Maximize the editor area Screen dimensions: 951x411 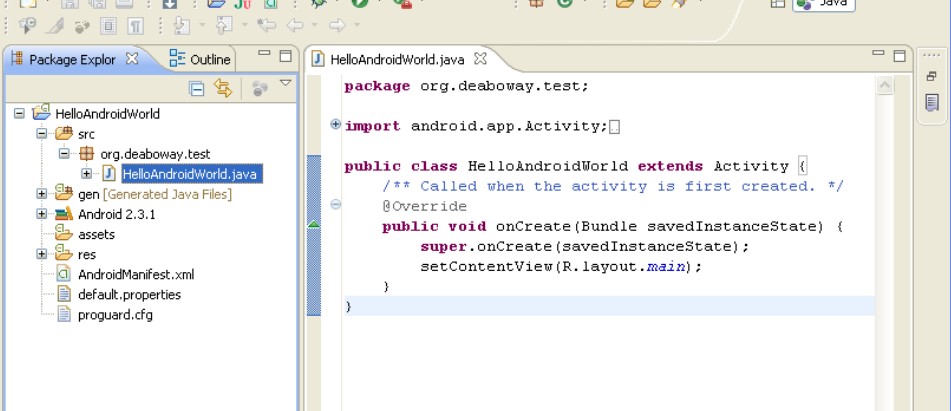899,56
